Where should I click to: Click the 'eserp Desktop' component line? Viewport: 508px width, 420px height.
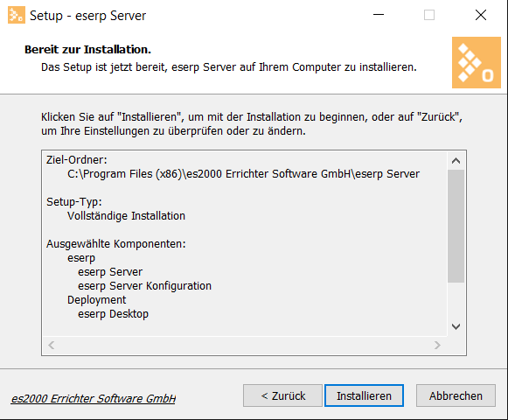point(113,314)
